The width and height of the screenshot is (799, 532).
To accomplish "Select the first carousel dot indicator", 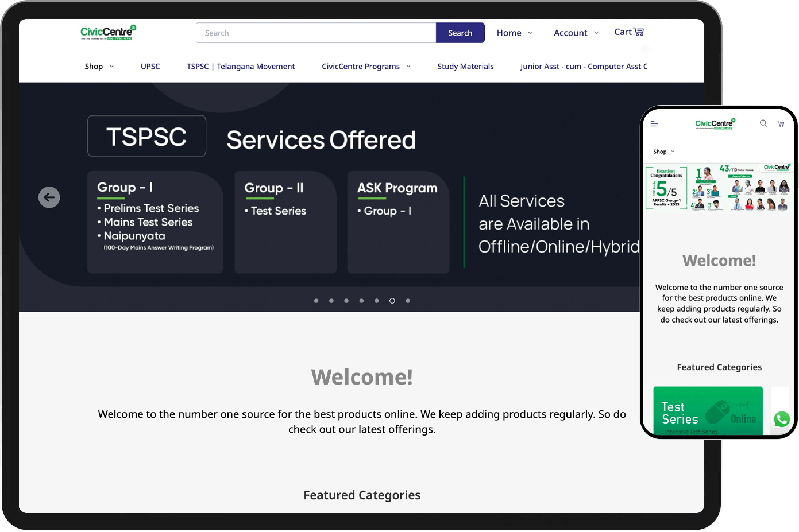I will (x=316, y=301).
